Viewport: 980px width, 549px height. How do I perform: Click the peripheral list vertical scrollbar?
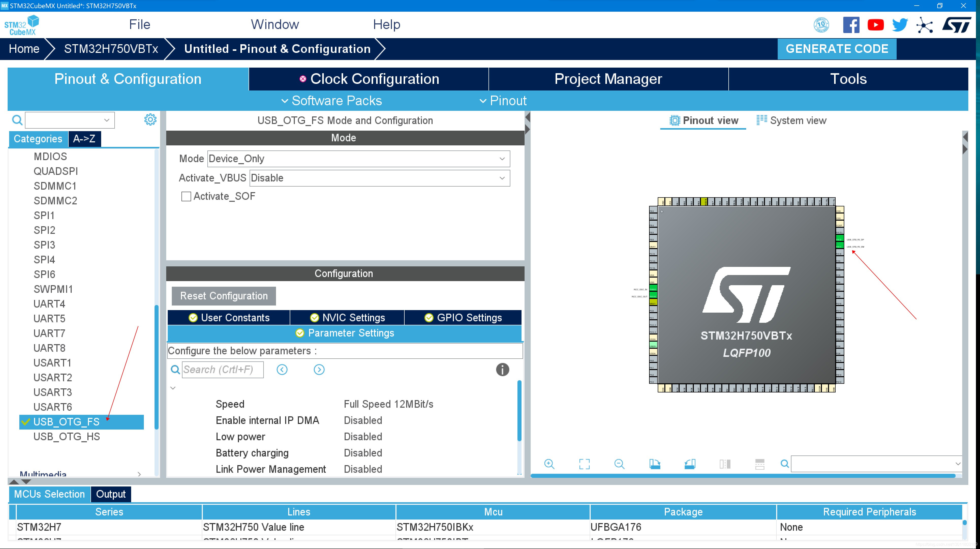coord(156,367)
